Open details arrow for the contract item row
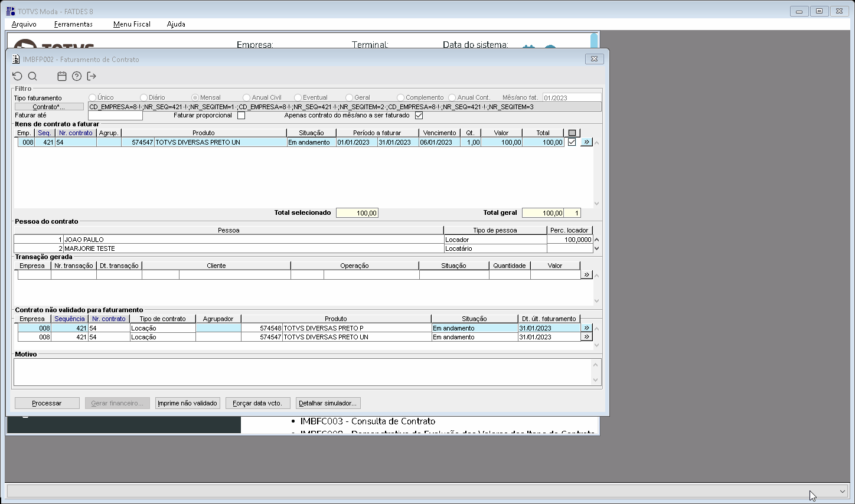 coord(586,142)
